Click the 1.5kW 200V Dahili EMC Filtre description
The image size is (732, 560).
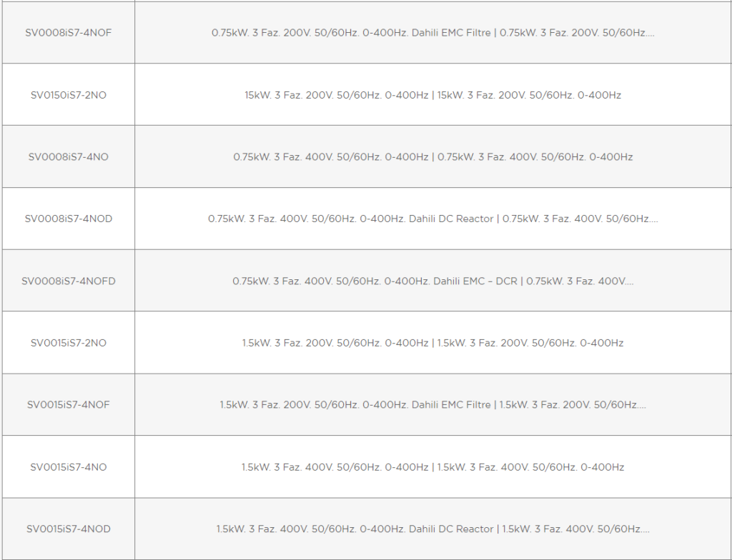pos(432,404)
